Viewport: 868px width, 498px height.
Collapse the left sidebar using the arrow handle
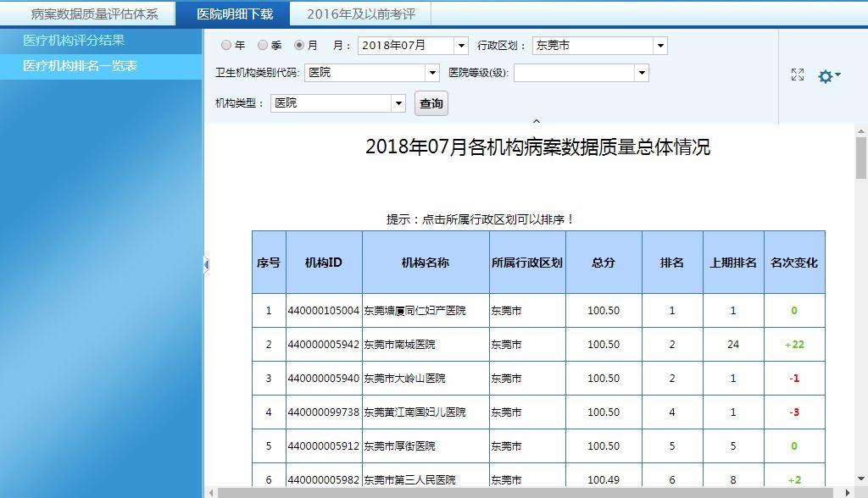click(206, 266)
